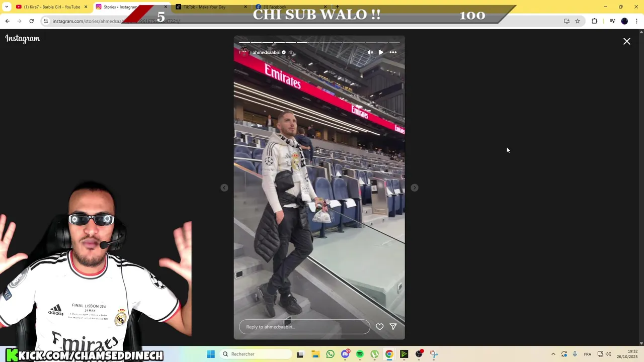Open the volume tray icon
The height and width of the screenshot is (362, 644).
click(608, 354)
